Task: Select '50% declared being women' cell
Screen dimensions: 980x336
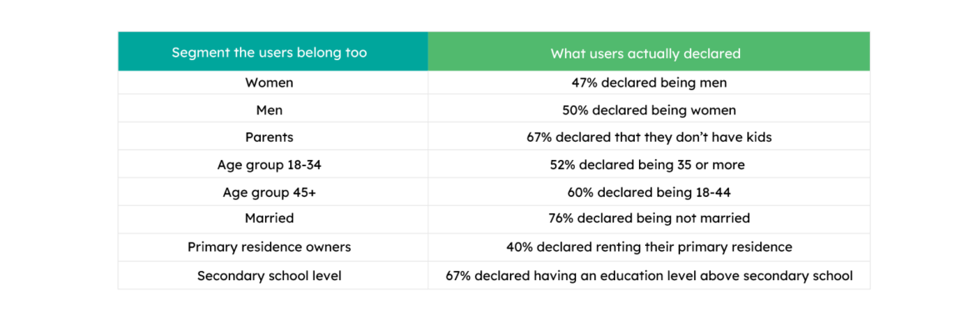Action: pos(649,110)
